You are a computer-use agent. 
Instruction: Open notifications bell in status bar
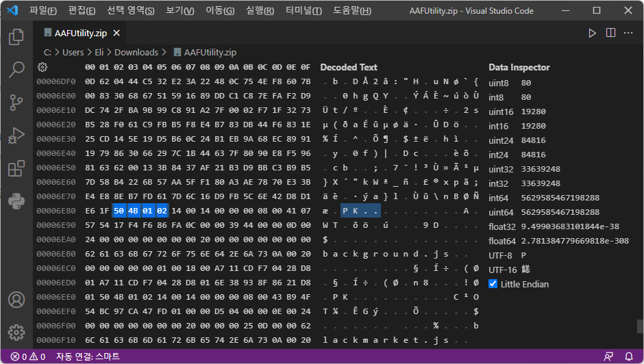coord(629,356)
